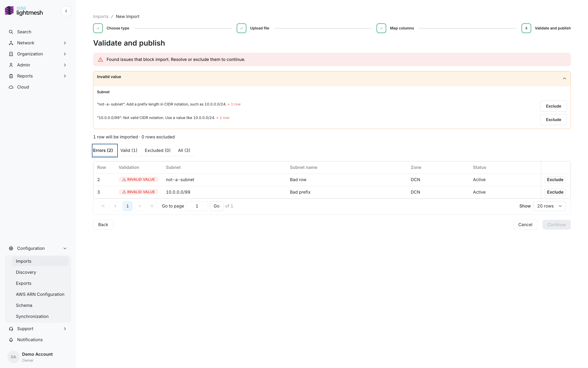The image size is (588, 368).
Task: Open the 20 rows dropdown
Action: coord(549,206)
